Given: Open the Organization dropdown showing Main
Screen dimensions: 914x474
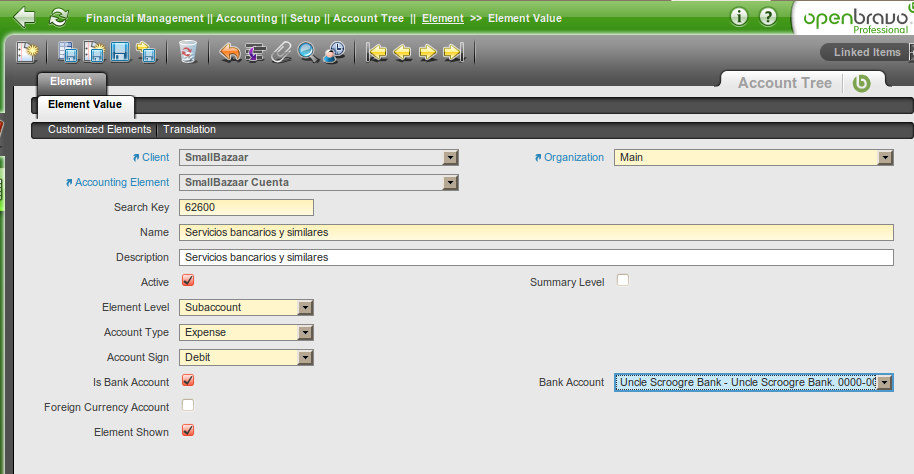Looking at the screenshot, I should pyautogui.click(x=754, y=157).
